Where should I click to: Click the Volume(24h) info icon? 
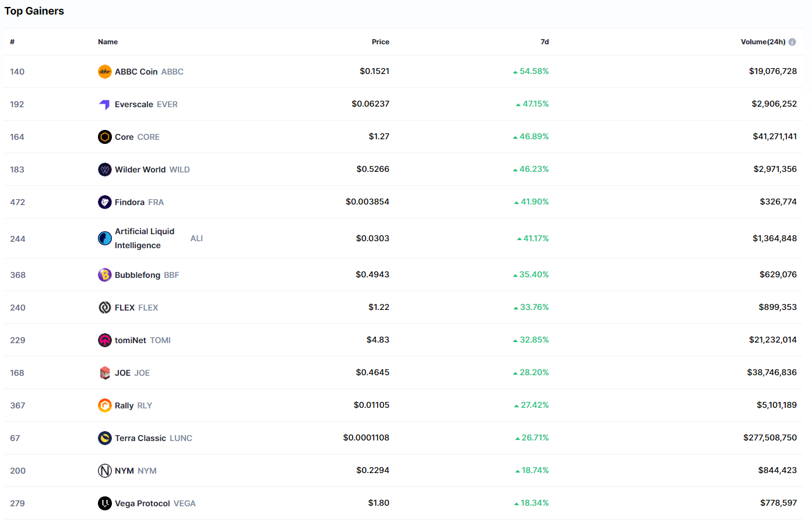[x=792, y=42]
